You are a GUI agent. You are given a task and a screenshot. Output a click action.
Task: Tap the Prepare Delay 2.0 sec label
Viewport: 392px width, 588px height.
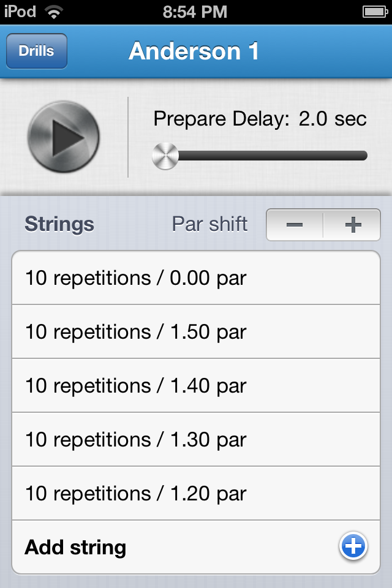pos(260,118)
